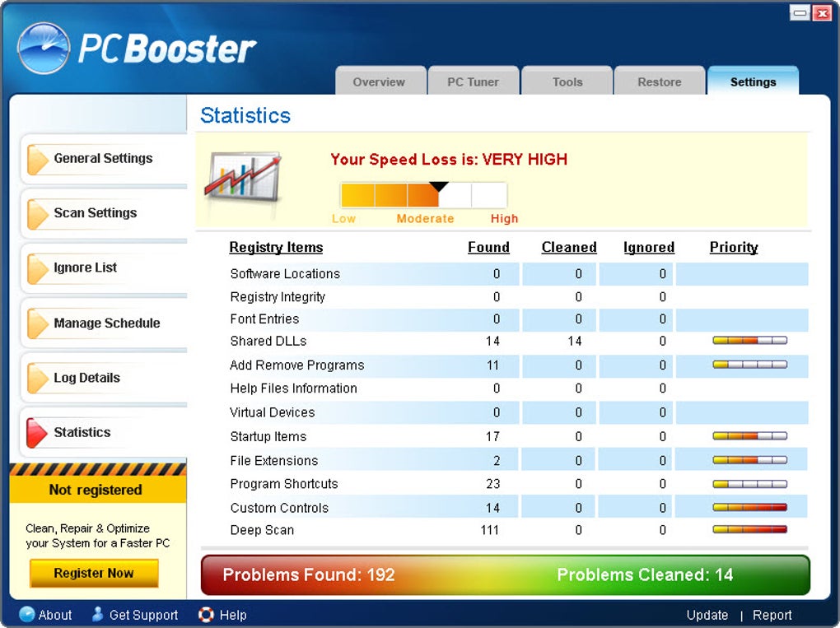
Task: Click the speed loss gauge bar
Action: pyautogui.click(x=424, y=195)
